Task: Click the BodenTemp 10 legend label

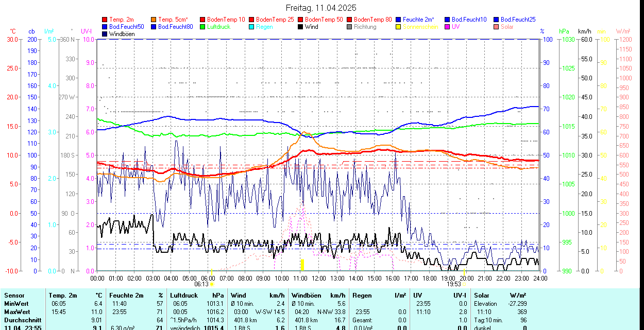Action: pos(226,20)
